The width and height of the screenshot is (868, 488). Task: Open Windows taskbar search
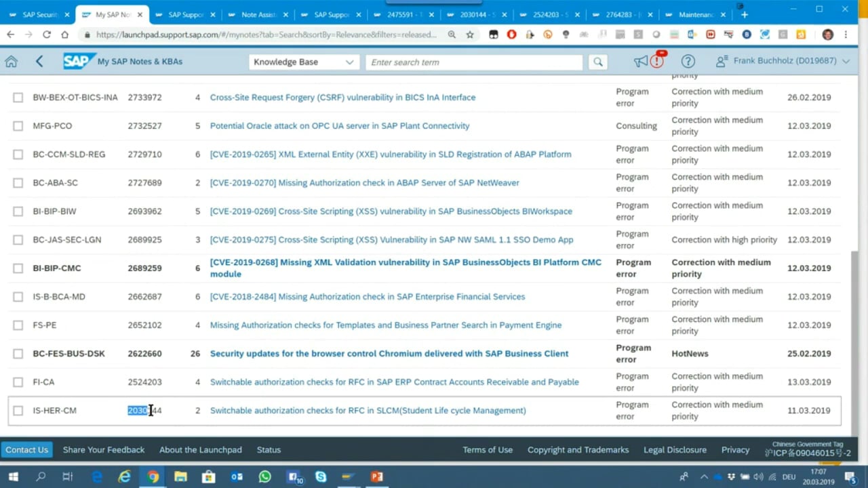pos(41,476)
